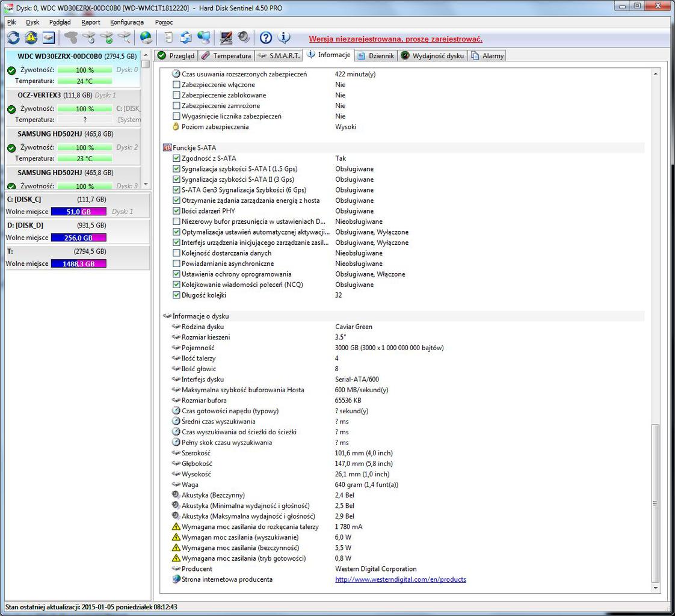Viewport: 675px width, 616px height.
Task: Select the WDC WD30EZRX-00DC0B0 disk entry
Action: (73, 69)
